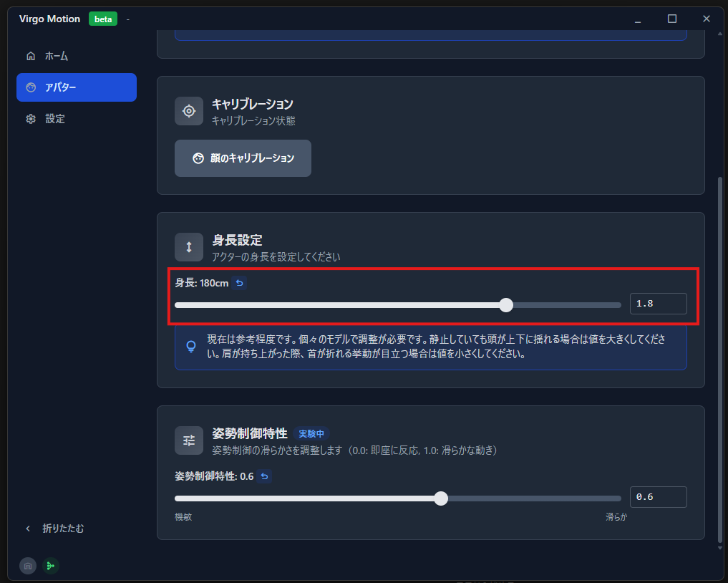Click the beta badge next to Virgo Motion

[102, 19]
